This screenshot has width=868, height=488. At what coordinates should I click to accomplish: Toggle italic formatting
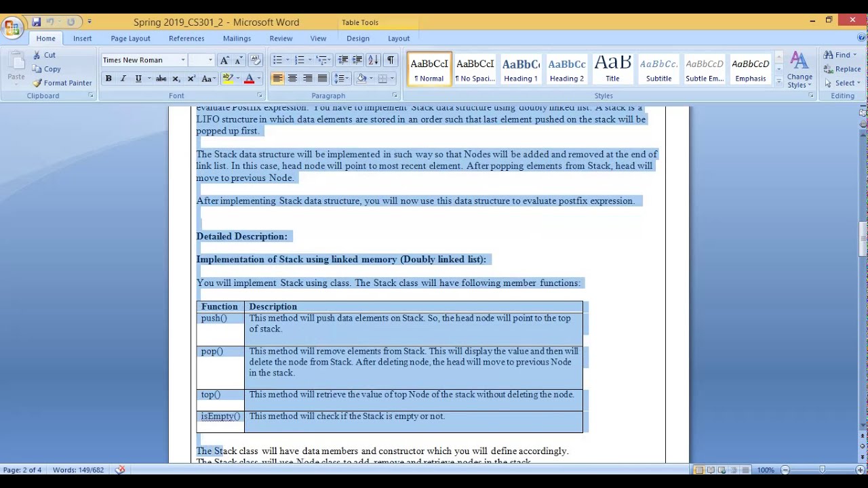pos(123,79)
